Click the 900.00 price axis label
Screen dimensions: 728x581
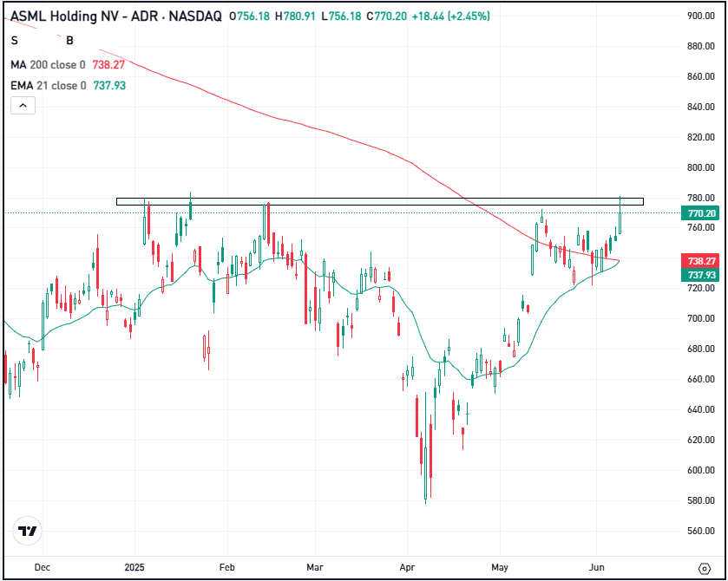coord(700,16)
